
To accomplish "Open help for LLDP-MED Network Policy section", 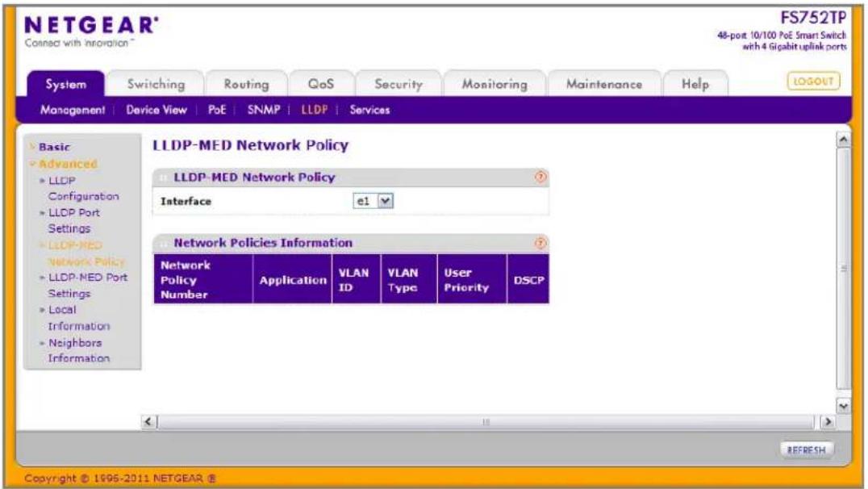I will pyautogui.click(x=540, y=177).
